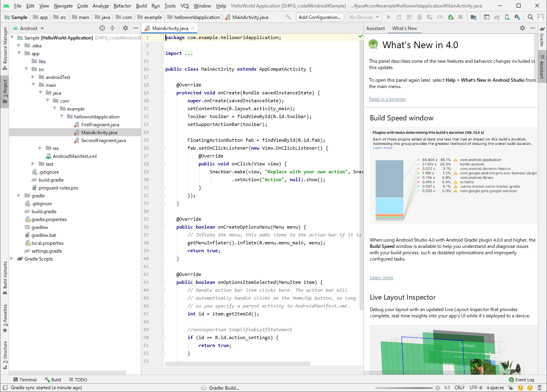Click Learn more under Build Speed paragraph
This screenshot has width=547, height=392.
click(x=381, y=278)
